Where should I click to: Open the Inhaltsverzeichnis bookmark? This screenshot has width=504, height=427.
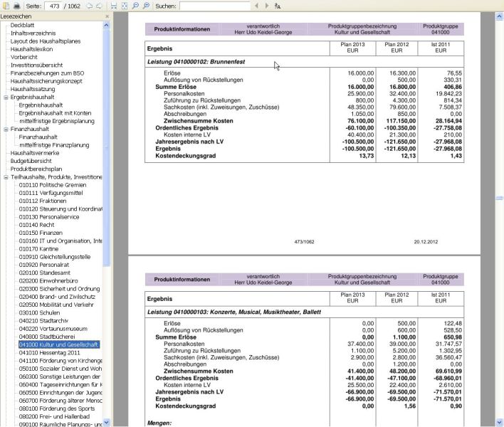(33, 33)
